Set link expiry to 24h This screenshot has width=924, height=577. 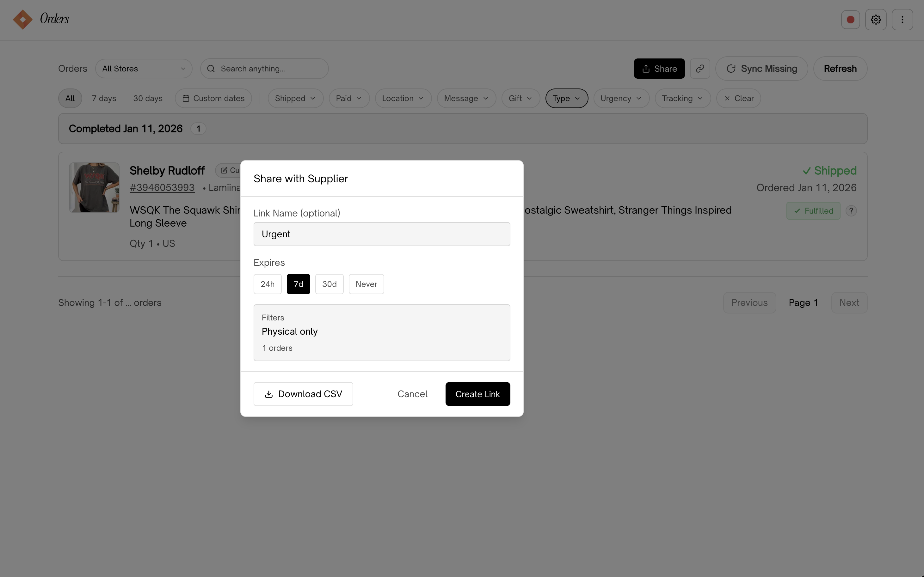point(267,284)
